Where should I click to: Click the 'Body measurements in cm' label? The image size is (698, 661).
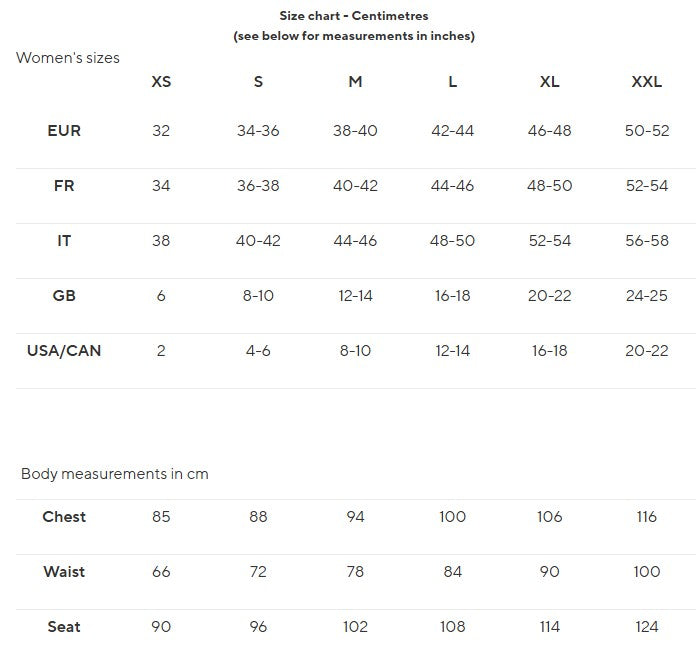[115, 474]
